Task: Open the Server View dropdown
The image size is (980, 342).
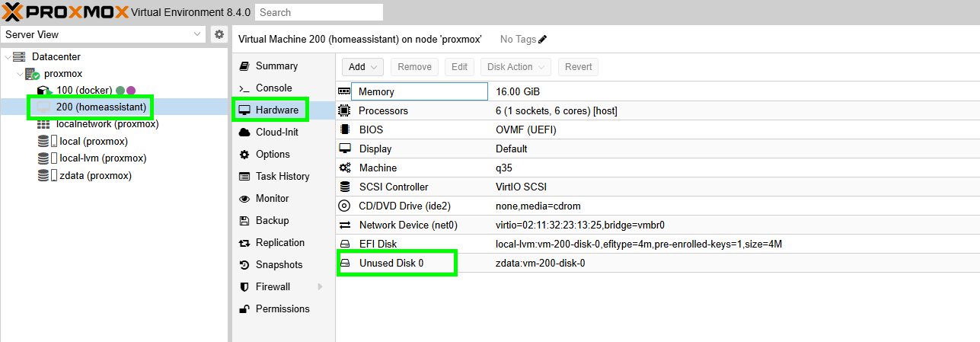Action: [198, 34]
